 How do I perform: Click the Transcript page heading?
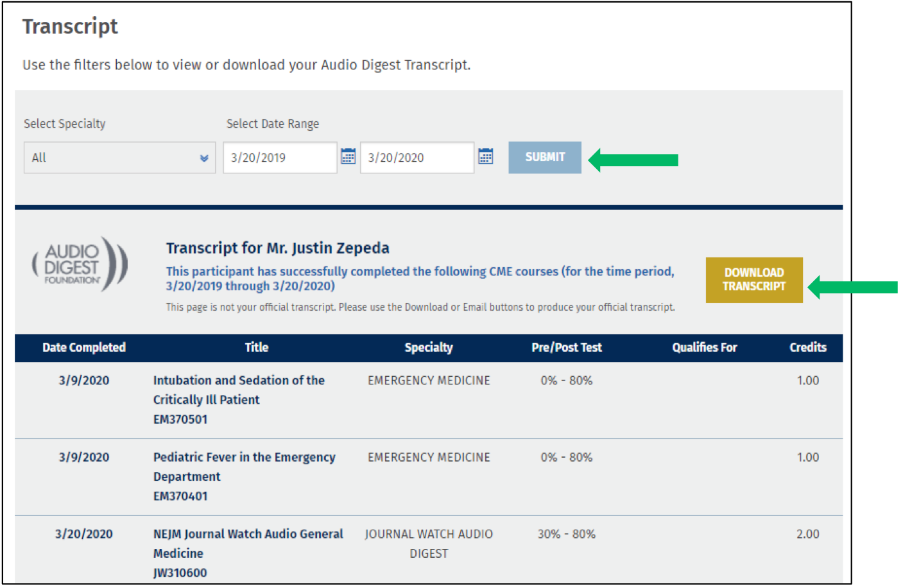click(71, 26)
